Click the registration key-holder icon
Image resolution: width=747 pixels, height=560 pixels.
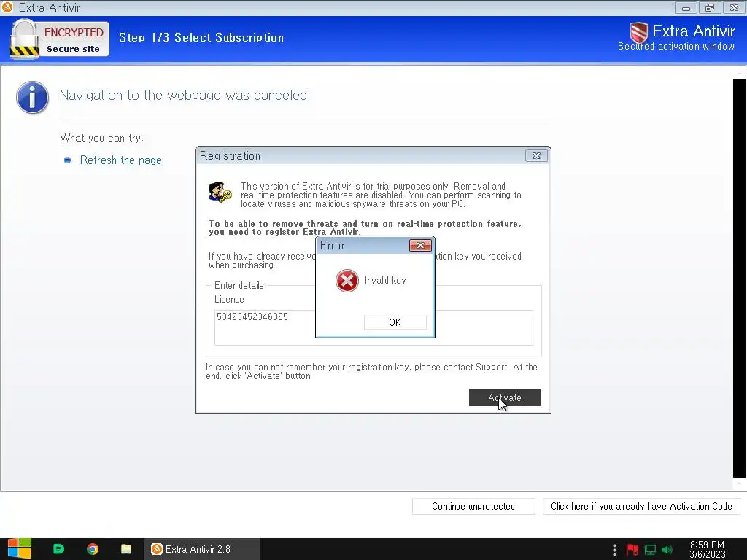point(220,192)
